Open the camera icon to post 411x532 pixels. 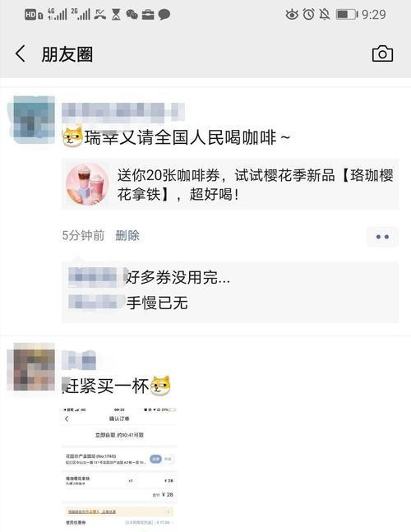coord(382,53)
